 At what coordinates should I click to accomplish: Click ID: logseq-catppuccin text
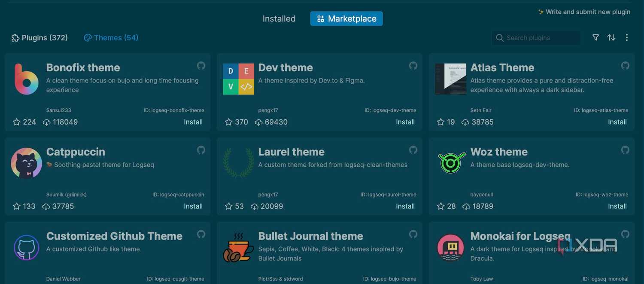pyautogui.click(x=178, y=195)
